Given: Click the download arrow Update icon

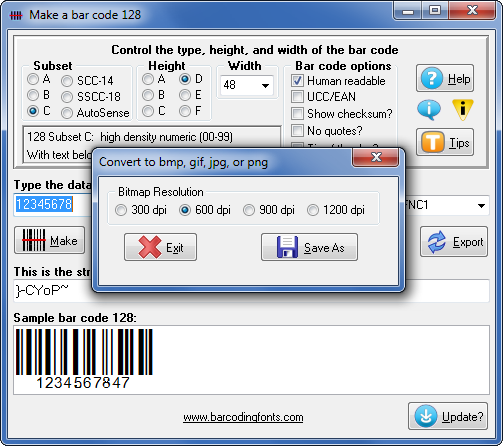Looking at the screenshot, I should pyautogui.click(x=426, y=416).
